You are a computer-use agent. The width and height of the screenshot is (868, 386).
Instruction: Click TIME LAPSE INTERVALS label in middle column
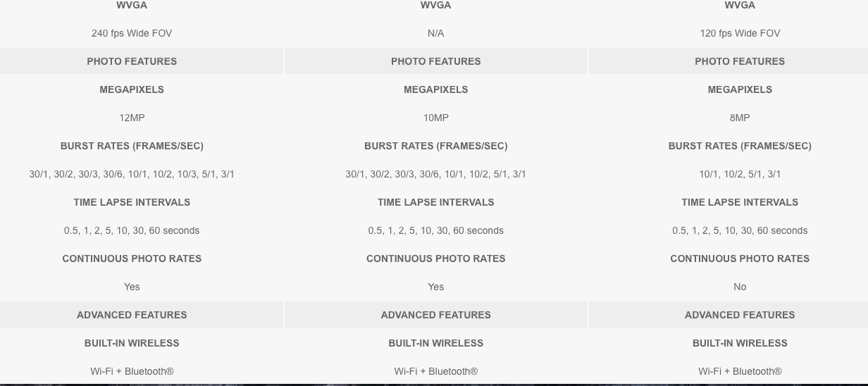coord(435,202)
